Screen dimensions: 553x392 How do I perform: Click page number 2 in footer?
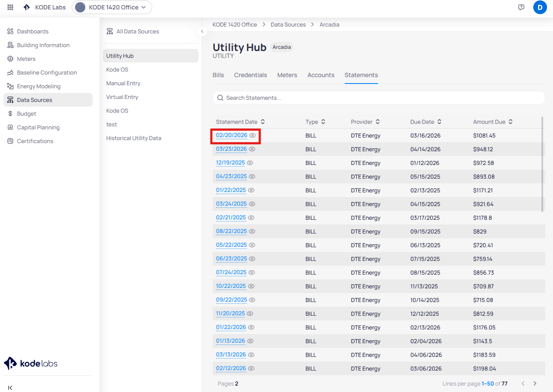click(237, 383)
